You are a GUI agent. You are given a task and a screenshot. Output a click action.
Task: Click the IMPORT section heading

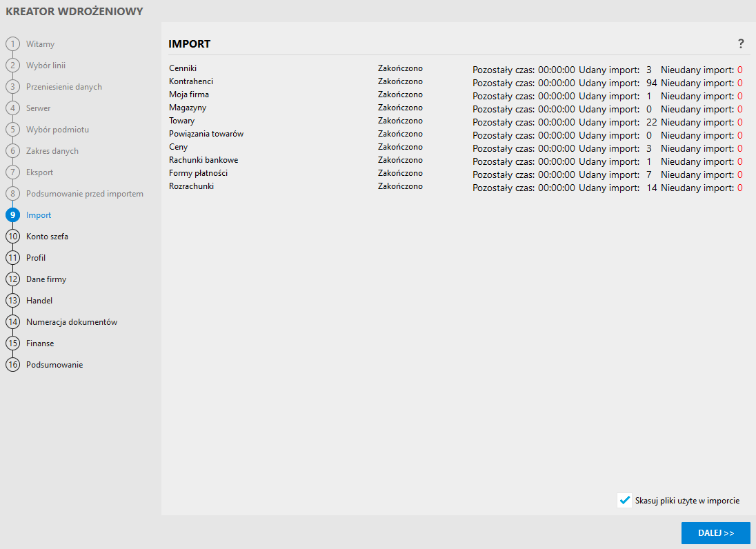pyautogui.click(x=190, y=44)
